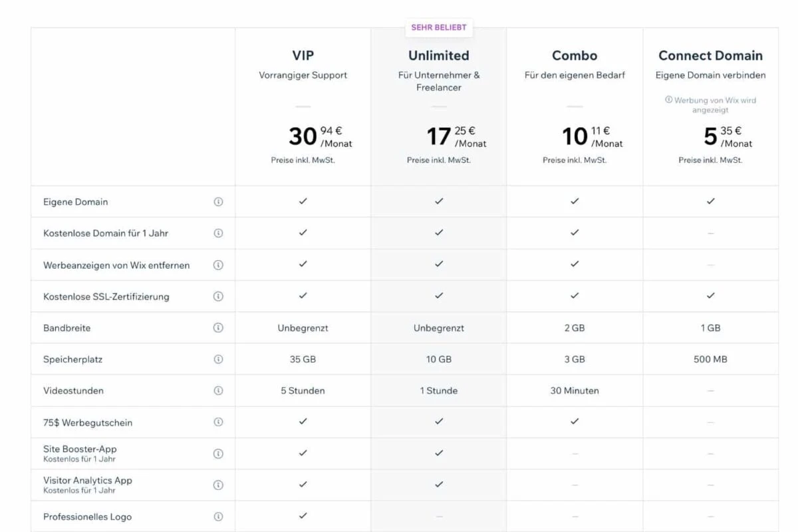The width and height of the screenshot is (798, 532).
Task: Click info icon for Kostenlose SSL-Zertifizierung
Action: point(218,297)
